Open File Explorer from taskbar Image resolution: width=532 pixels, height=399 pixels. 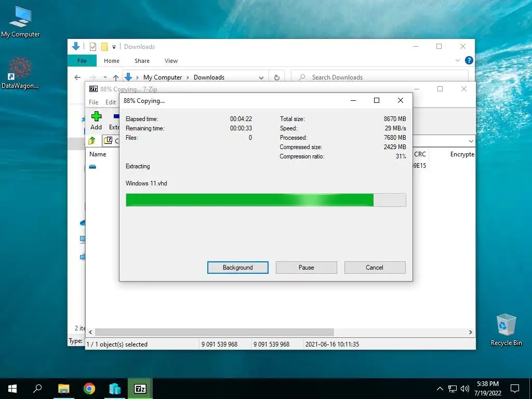click(x=63, y=389)
